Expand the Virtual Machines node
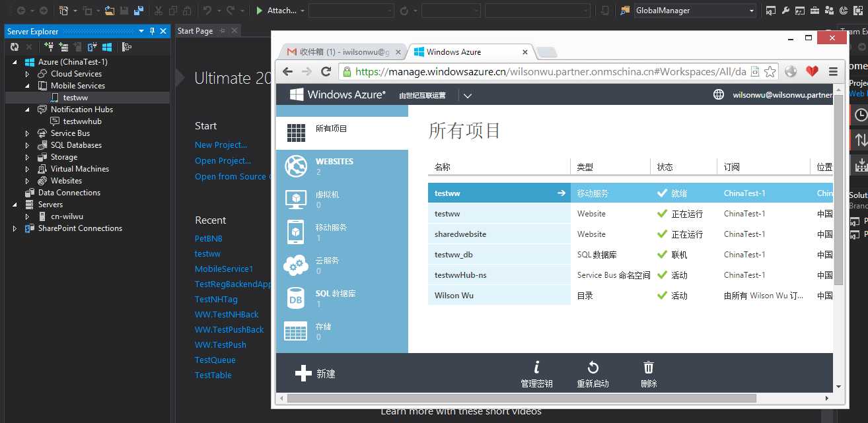This screenshot has width=868, height=423. point(28,169)
